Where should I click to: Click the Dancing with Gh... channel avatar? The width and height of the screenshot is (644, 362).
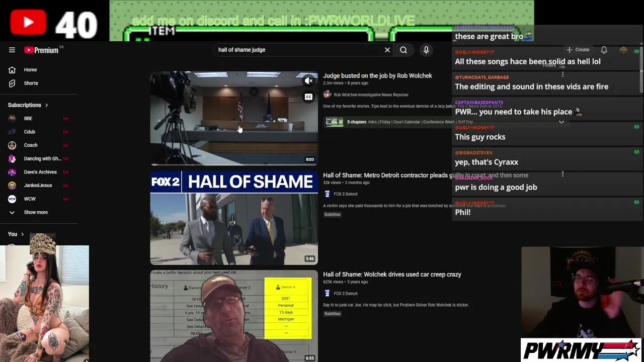pyautogui.click(x=12, y=159)
